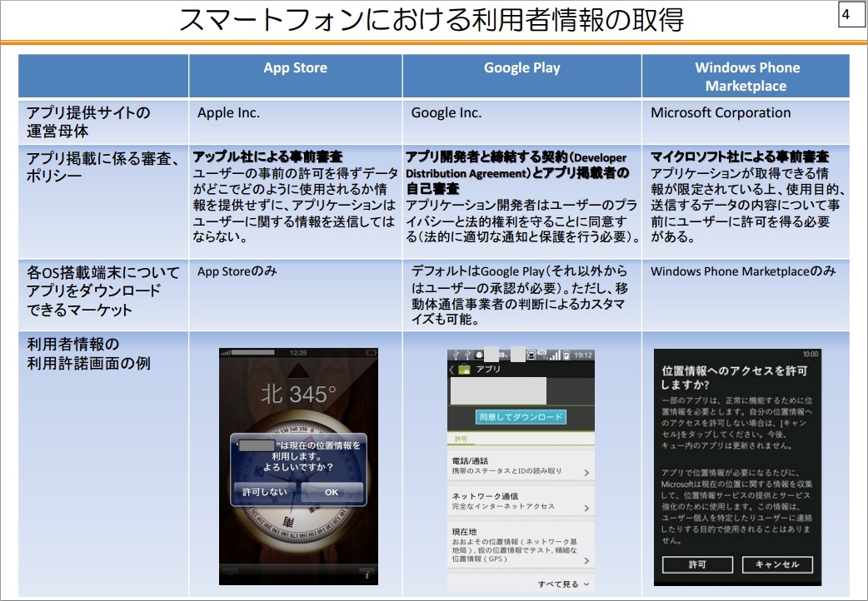The image size is (868, 601).
Task: Tap the location arrow icon on the compass screen
Action: [229, 575]
